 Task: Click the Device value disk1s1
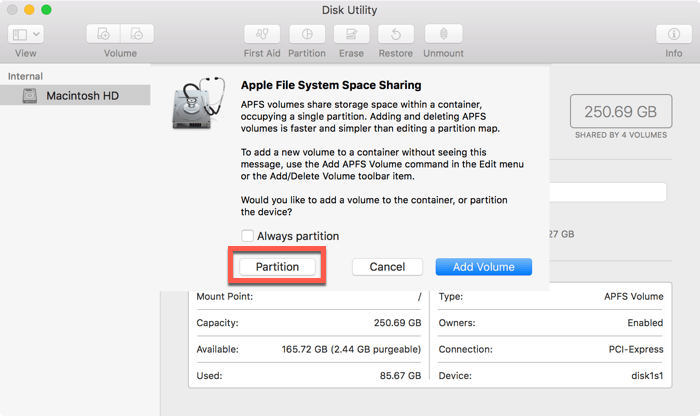(x=647, y=376)
